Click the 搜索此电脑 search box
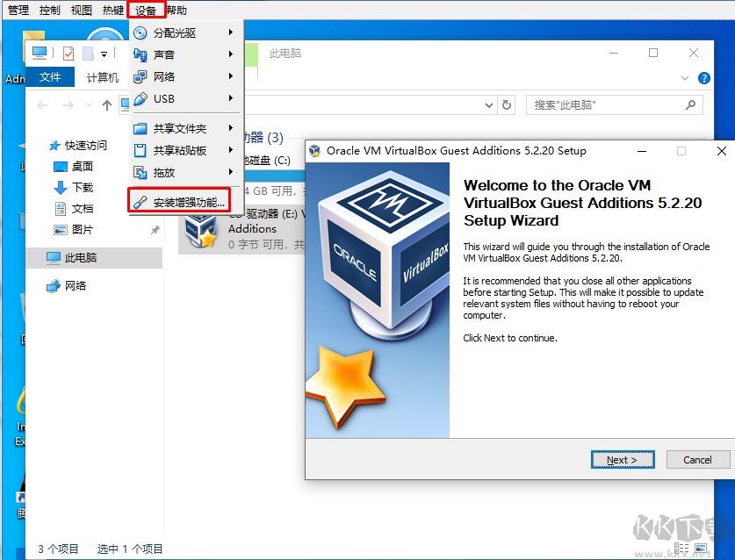735x560 pixels. tap(615, 105)
